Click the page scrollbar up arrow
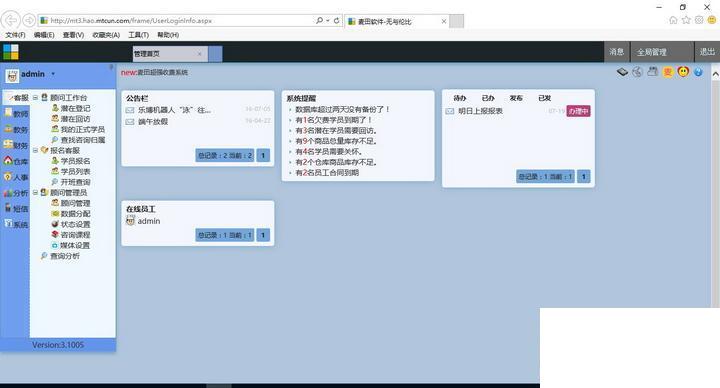 [715, 74]
